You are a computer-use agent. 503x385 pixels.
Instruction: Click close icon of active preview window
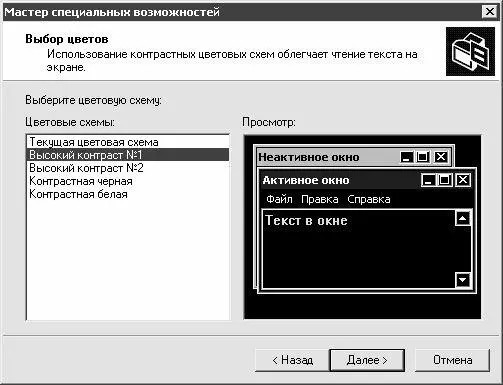click(x=463, y=180)
